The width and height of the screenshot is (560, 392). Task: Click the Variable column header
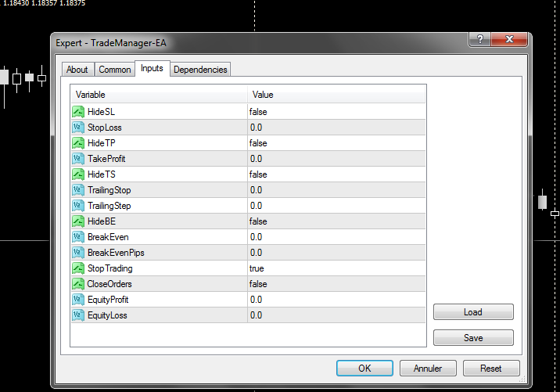159,95
